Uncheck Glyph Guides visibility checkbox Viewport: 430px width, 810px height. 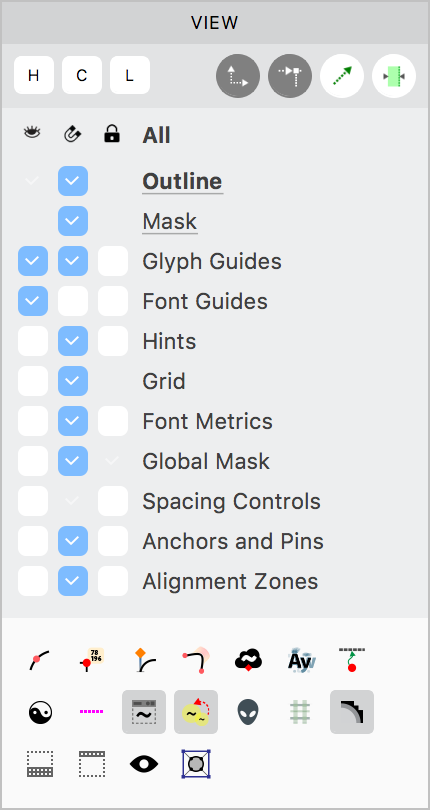point(33,261)
